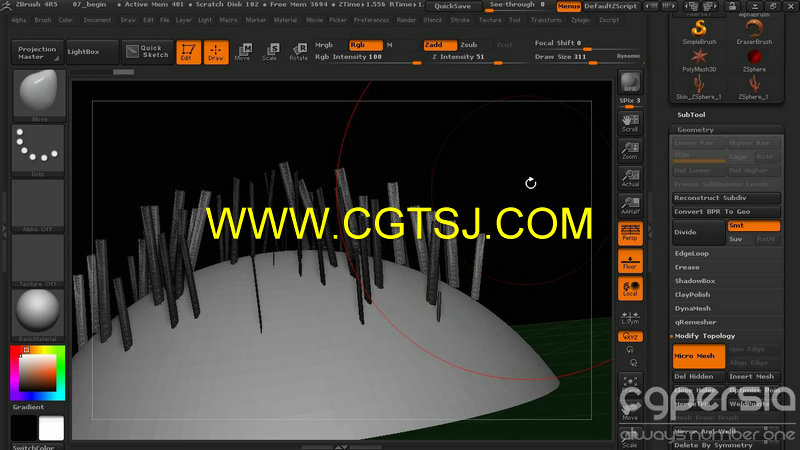Click the Divide button

tap(698, 232)
